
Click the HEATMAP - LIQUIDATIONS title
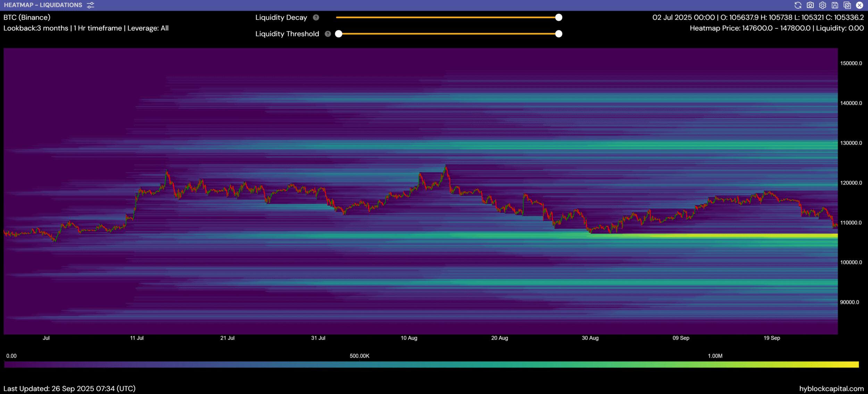(43, 5)
